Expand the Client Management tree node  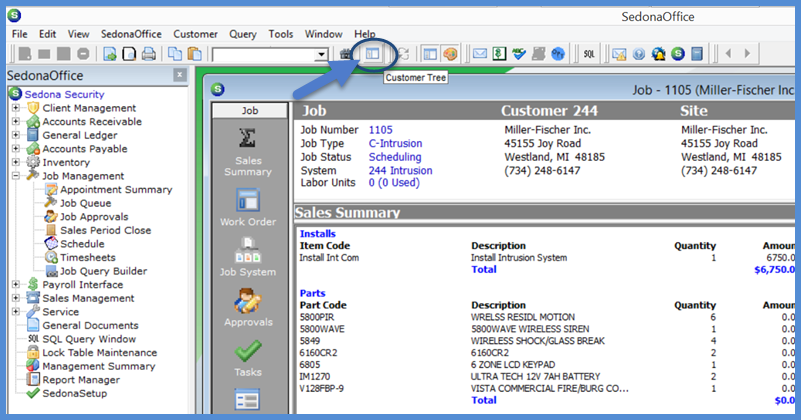click(16, 108)
